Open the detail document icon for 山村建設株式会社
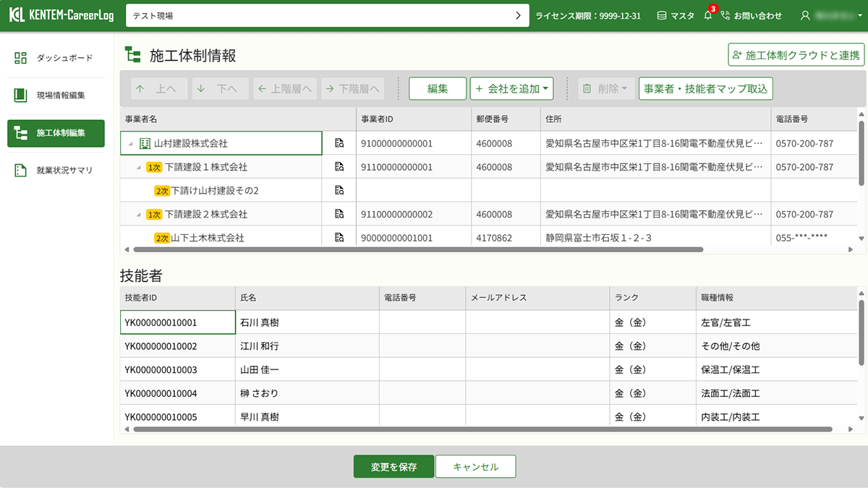This screenshot has width=868, height=488. tap(339, 143)
